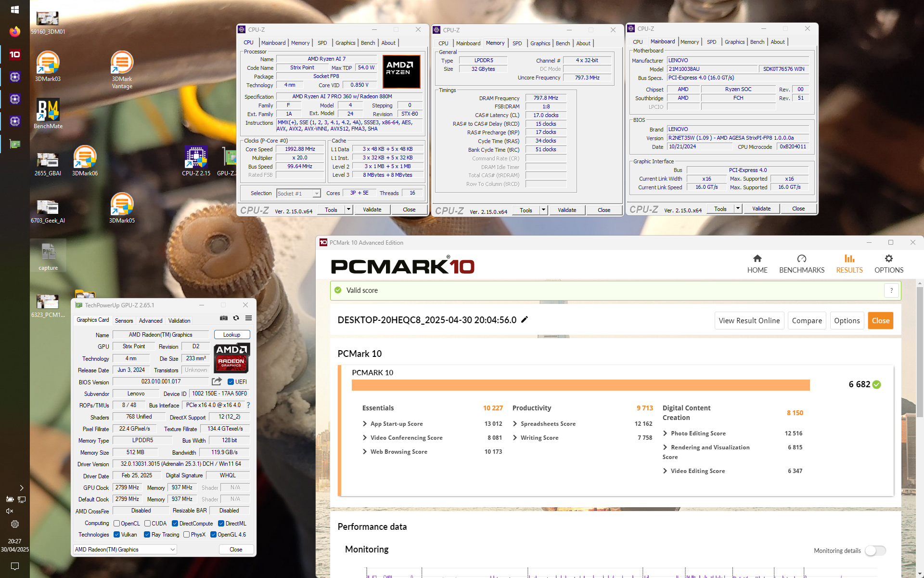Click Close in the CPU-Z Mainboard window
The height and width of the screenshot is (578, 924).
(798, 209)
